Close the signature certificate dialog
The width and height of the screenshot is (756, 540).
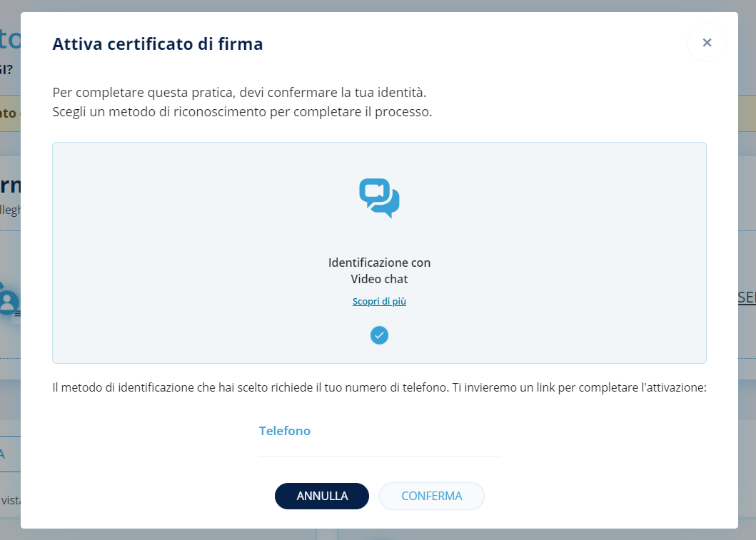point(707,43)
